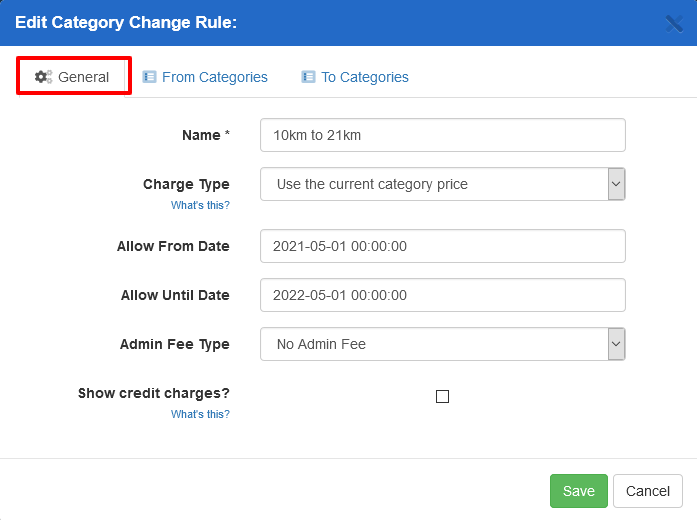Click the Allow Until Date field
697x520 pixels.
coord(442,295)
